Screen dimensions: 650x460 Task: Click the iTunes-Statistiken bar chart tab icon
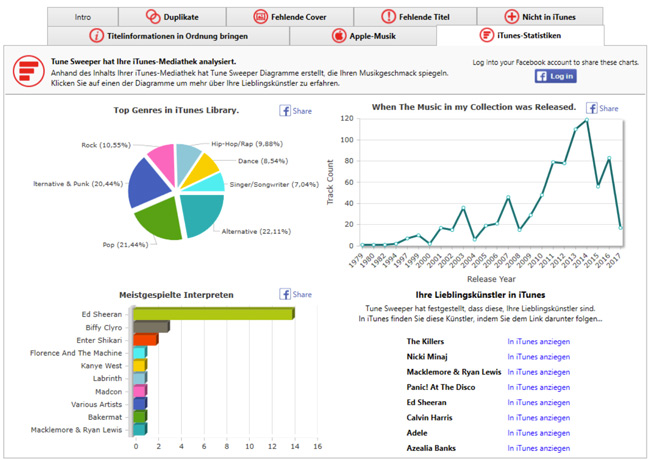click(487, 35)
